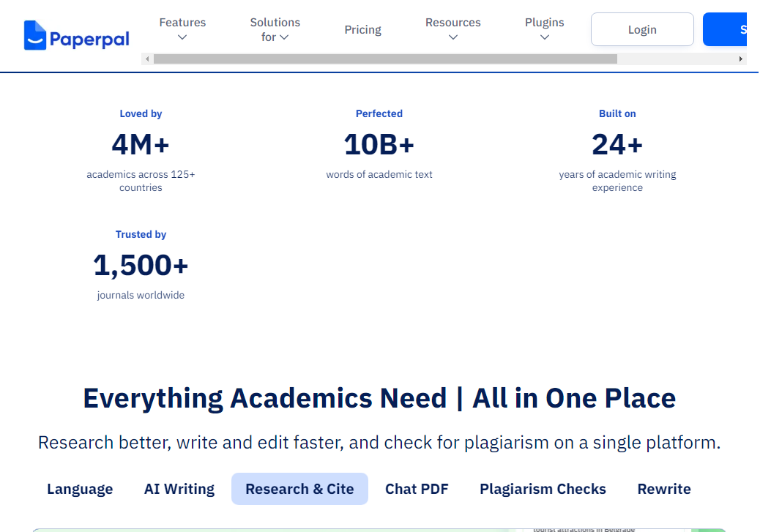Image resolution: width=771 pixels, height=532 pixels.
Task: Click the 24+ years statistic
Action: [617, 144]
